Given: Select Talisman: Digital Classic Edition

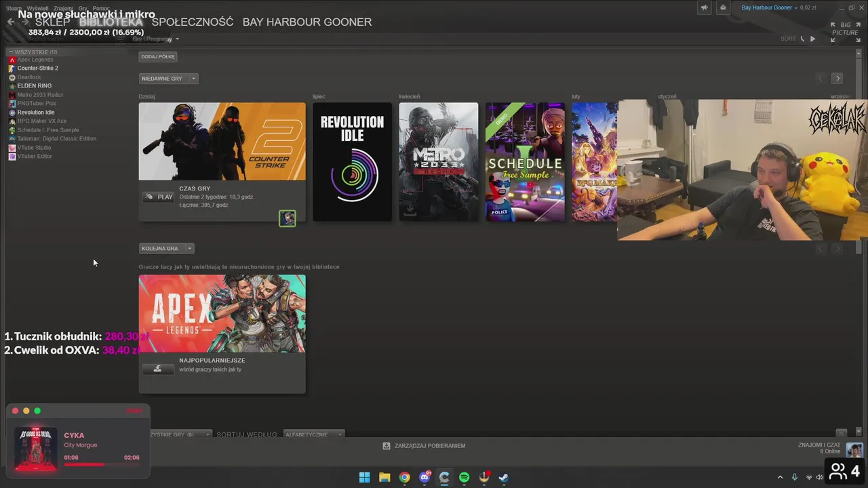Looking at the screenshot, I should click(57, 139).
